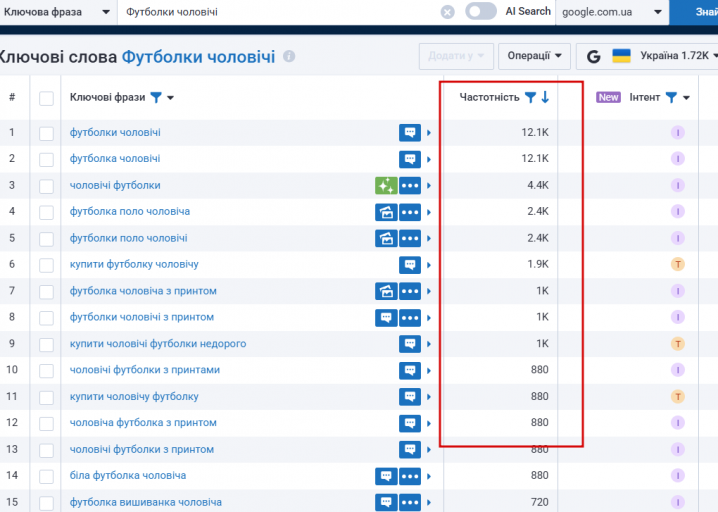The width and height of the screenshot is (718, 512).
Task: Click shop icon in футболка чоловіча з принтом row
Action: [386, 291]
